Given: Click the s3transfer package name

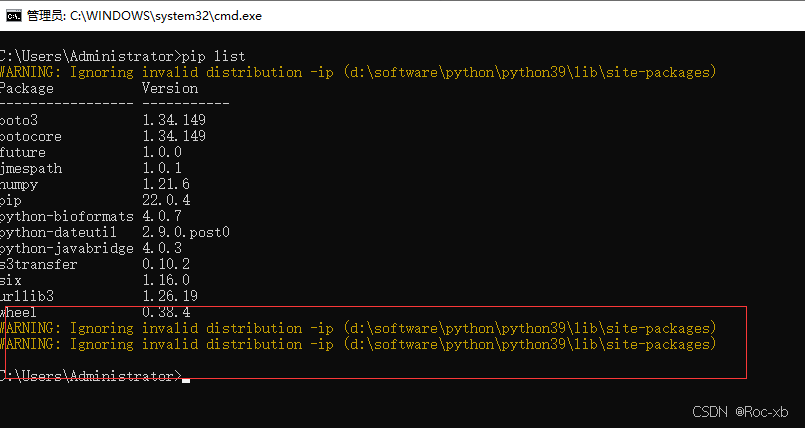Looking at the screenshot, I should pyautogui.click(x=39, y=264).
